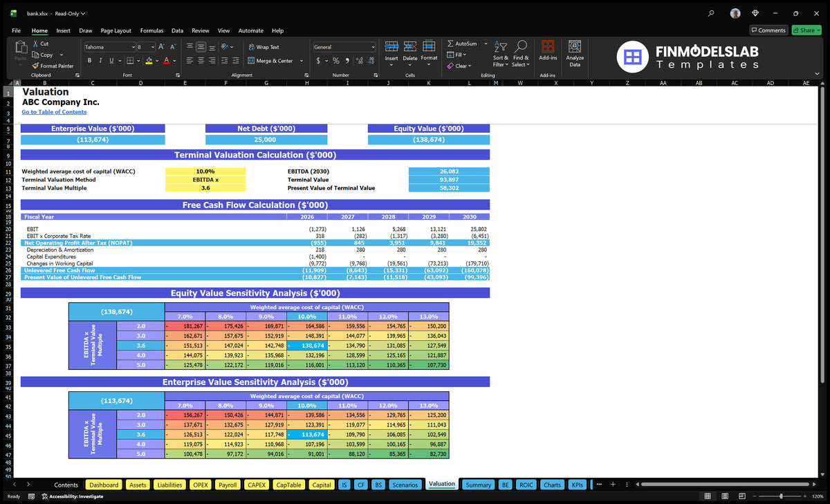Align text to the bottom
This screenshot has height=504, width=830.
pyautogui.click(x=212, y=47)
